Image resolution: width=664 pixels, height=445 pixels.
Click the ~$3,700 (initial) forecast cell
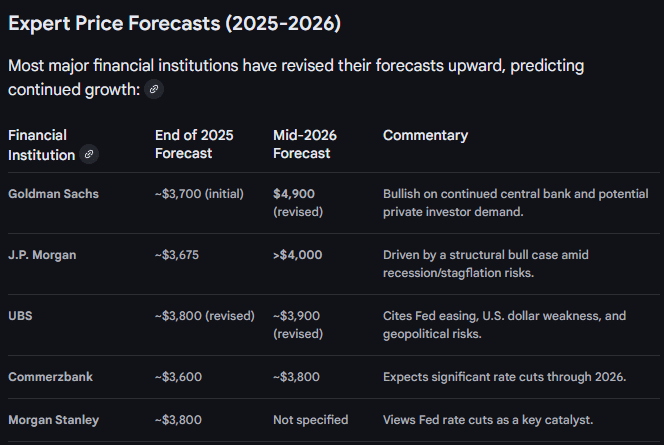click(205, 193)
